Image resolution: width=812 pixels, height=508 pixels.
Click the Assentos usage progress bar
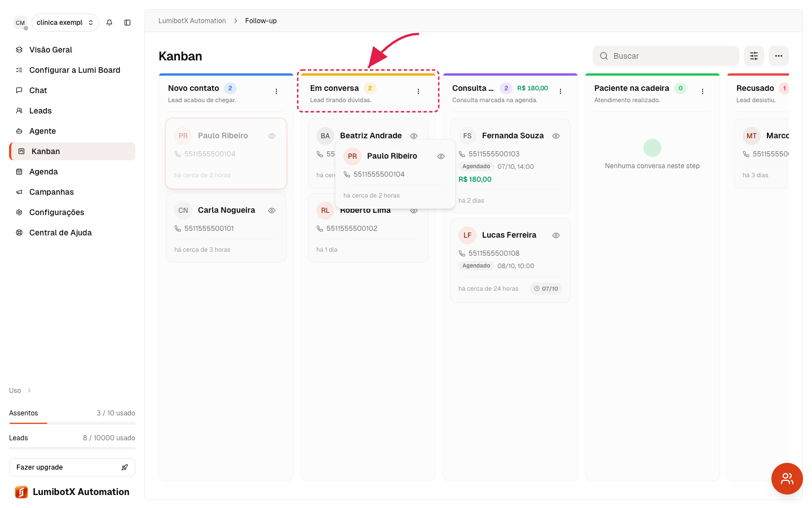click(72, 423)
